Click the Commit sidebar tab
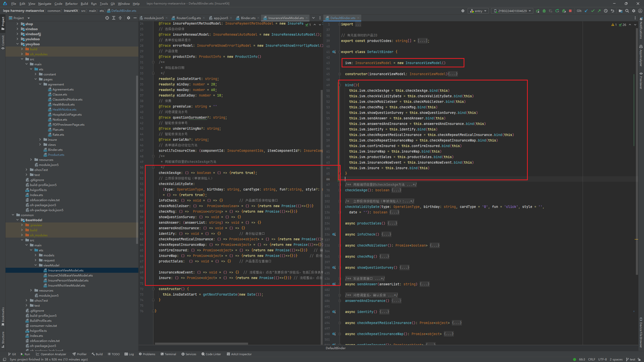This screenshot has height=362, width=644. 3,42
